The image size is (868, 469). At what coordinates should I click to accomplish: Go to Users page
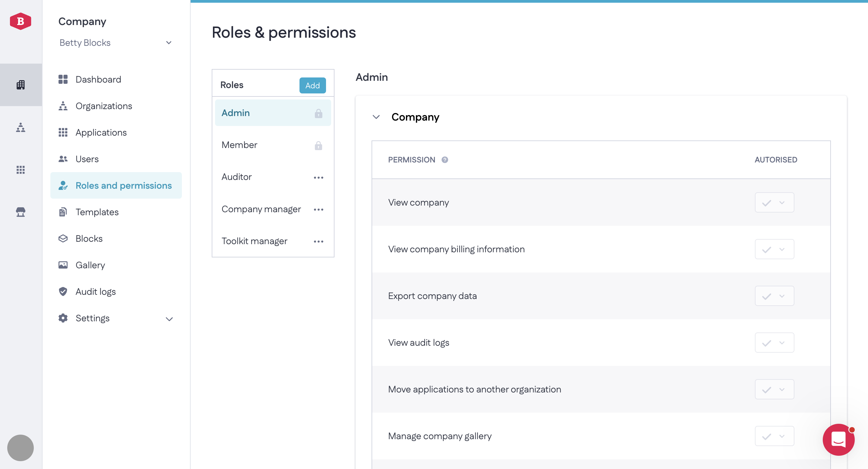(116, 159)
